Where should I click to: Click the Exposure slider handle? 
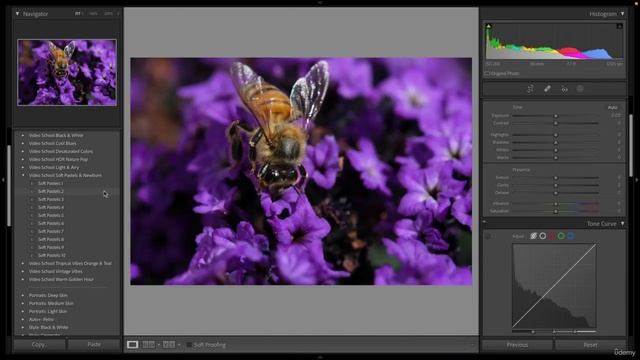click(556, 116)
